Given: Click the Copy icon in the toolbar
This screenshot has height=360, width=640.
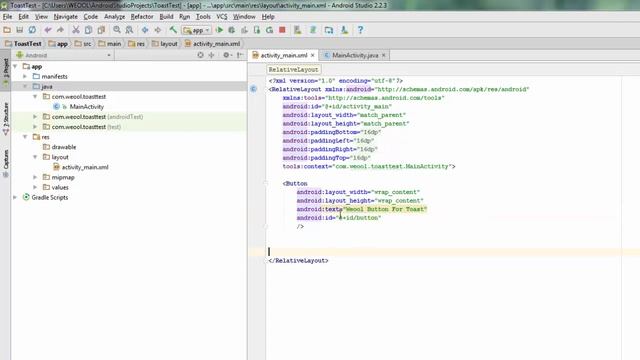Looking at the screenshot, I should click(x=88, y=30).
